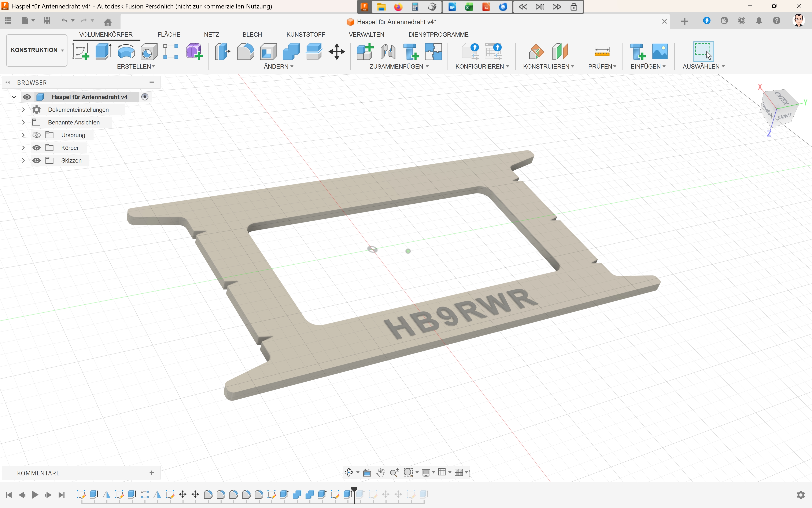The image size is (812, 508).
Task: Select the Offset Plane construct tool
Action: click(536, 51)
